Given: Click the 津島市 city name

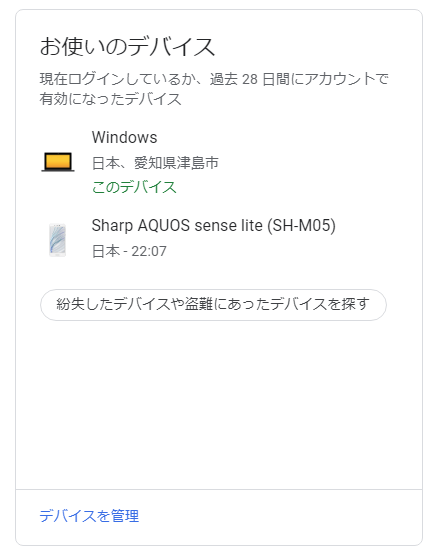Looking at the screenshot, I should coord(198,163).
